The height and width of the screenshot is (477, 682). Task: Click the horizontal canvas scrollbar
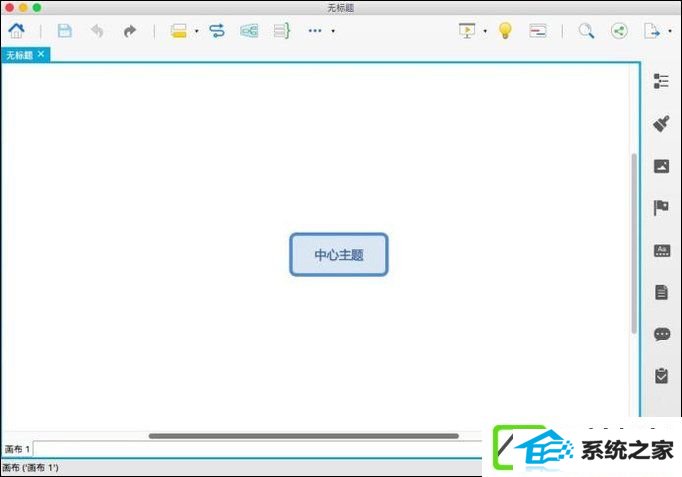coord(304,436)
